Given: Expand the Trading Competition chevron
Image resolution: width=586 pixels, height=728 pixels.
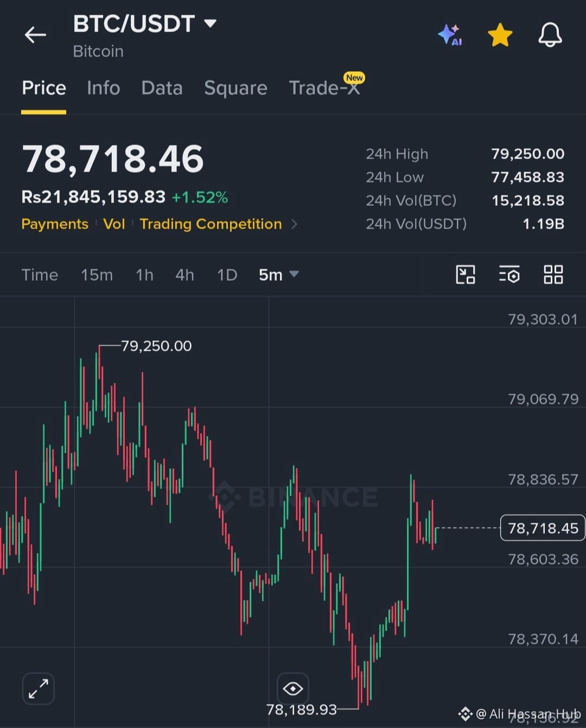Looking at the screenshot, I should [294, 224].
